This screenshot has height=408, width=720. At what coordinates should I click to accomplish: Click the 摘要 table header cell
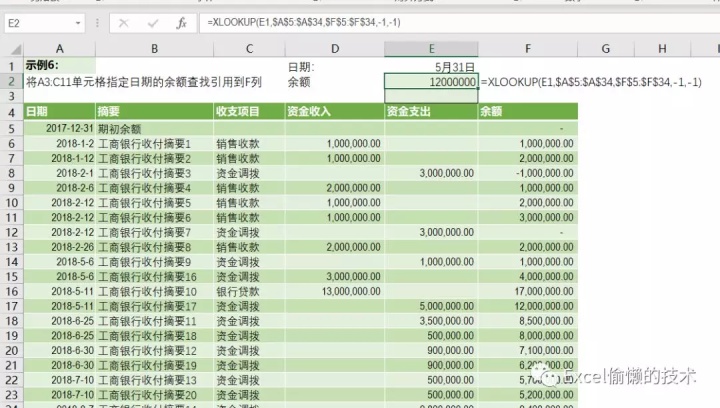click(x=154, y=112)
